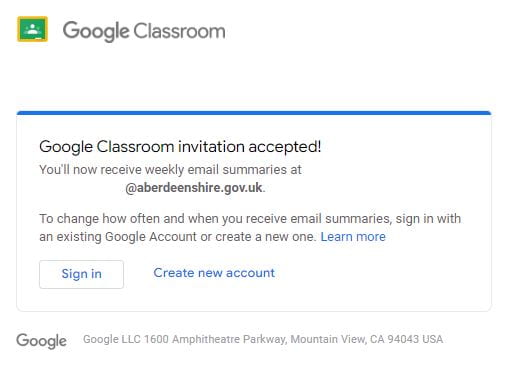
Task: Click the @aberdeenshire.gov.uk email address text
Action: tap(194, 188)
